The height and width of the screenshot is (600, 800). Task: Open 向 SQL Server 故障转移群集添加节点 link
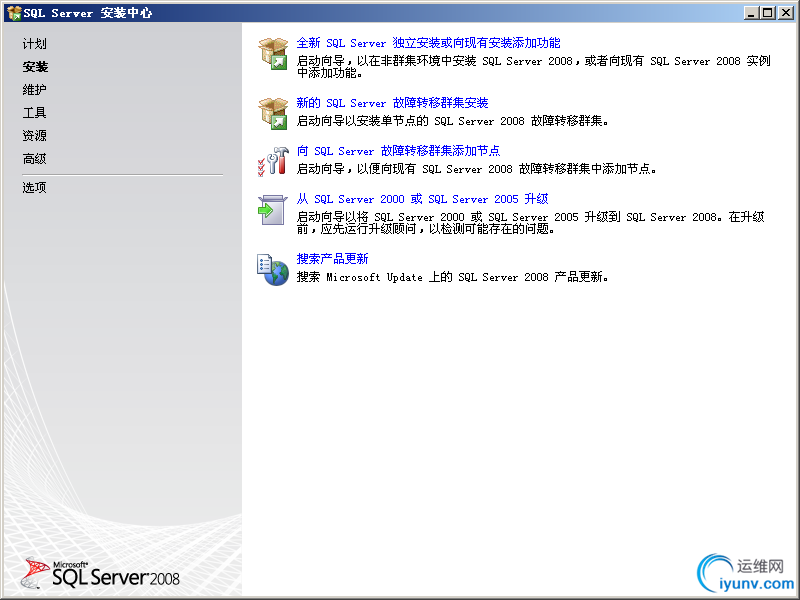(x=398, y=151)
